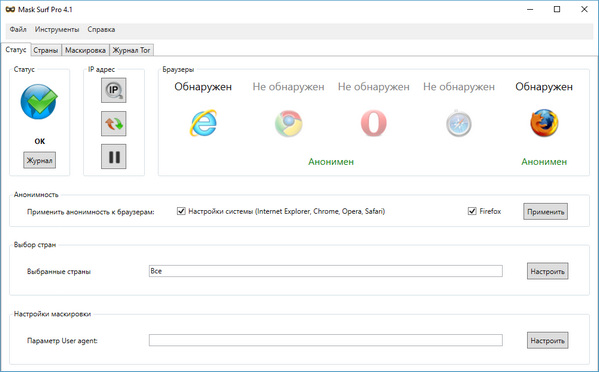Click the Параметр User agent label
The height and width of the screenshot is (372, 599).
(62, 340)
